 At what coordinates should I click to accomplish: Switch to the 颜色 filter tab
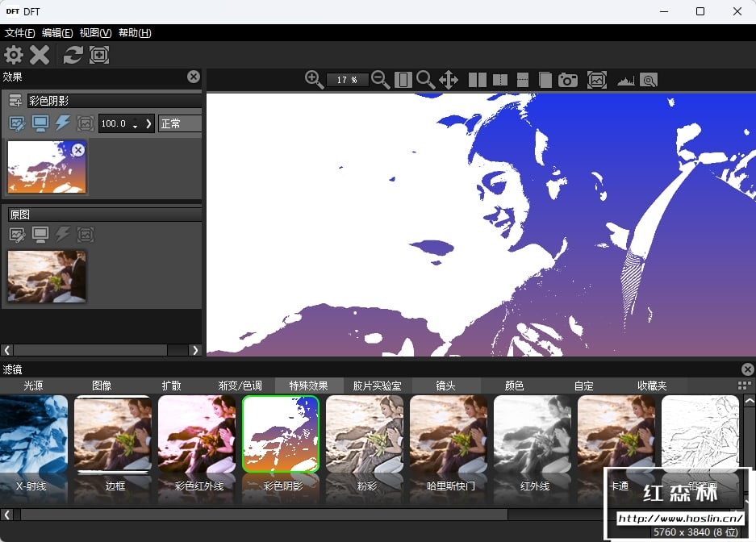(515, 386)
